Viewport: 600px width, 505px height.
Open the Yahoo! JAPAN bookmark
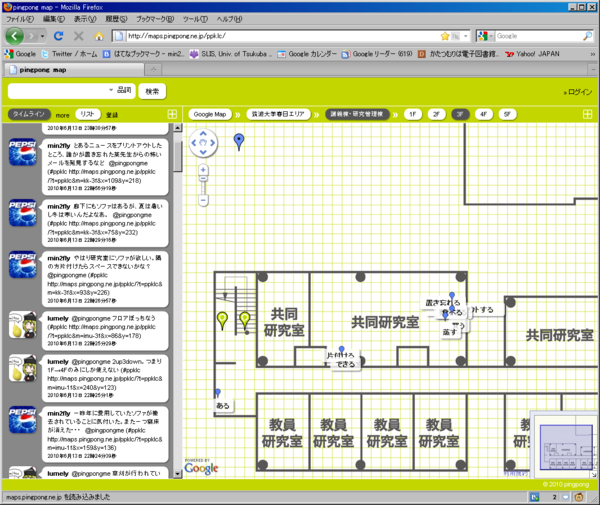[532, 54]
